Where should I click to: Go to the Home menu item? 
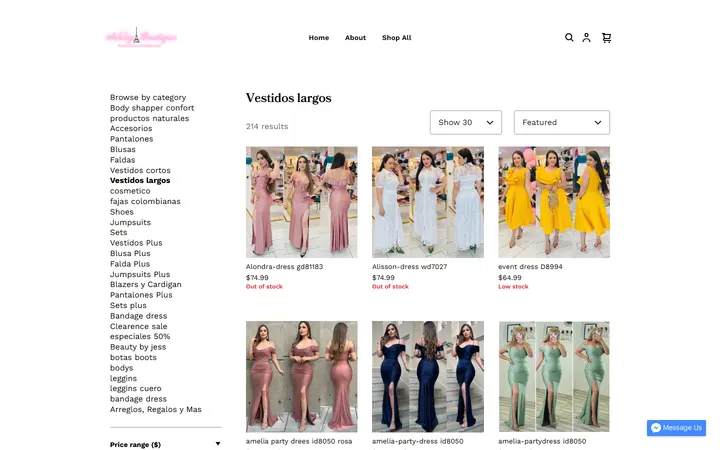(x=319, y=38)
